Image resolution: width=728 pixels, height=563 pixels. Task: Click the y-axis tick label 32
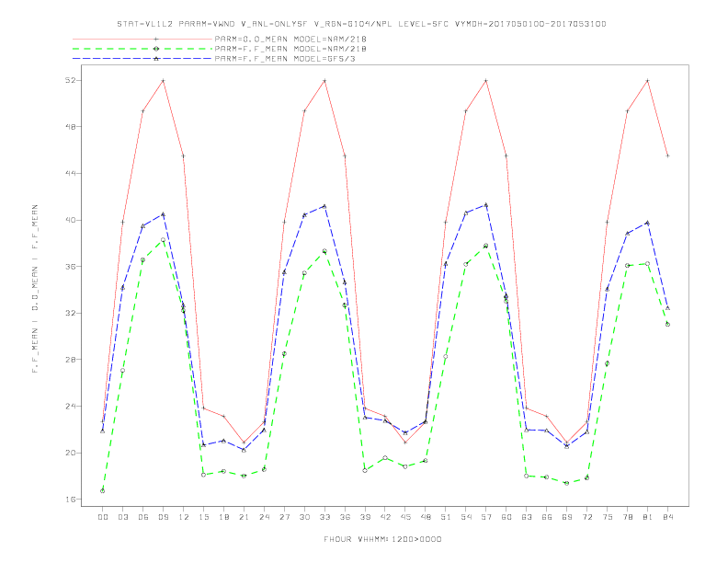(70, 313)
